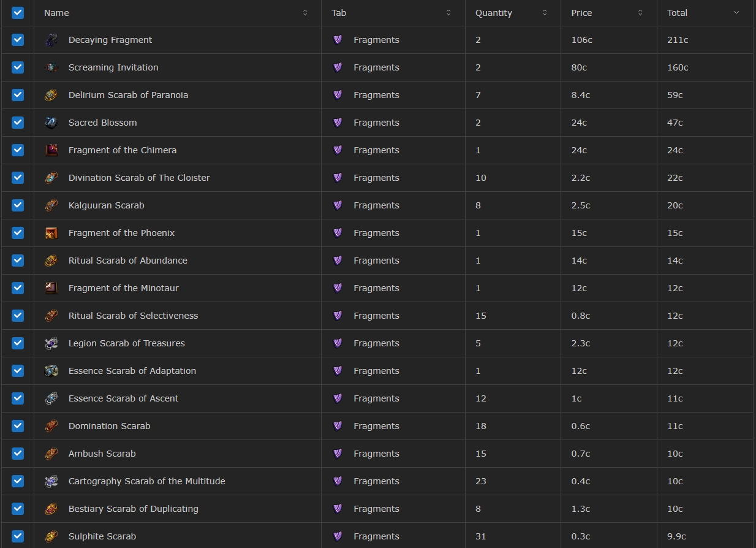Image resolution: width=756 pixels, height=548 pixels.
Task: Click the quantity 10 for Divination Scarab of The Cloister
Action: pos(480,178)
